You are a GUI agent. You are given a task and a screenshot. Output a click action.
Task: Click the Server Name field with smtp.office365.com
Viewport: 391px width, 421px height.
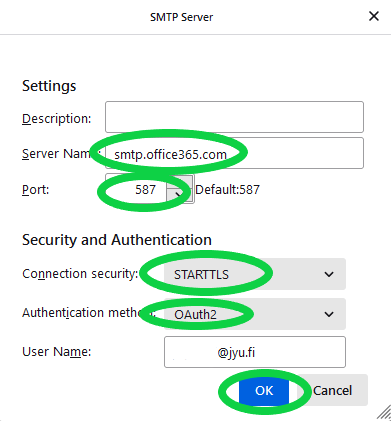point(234,153)
